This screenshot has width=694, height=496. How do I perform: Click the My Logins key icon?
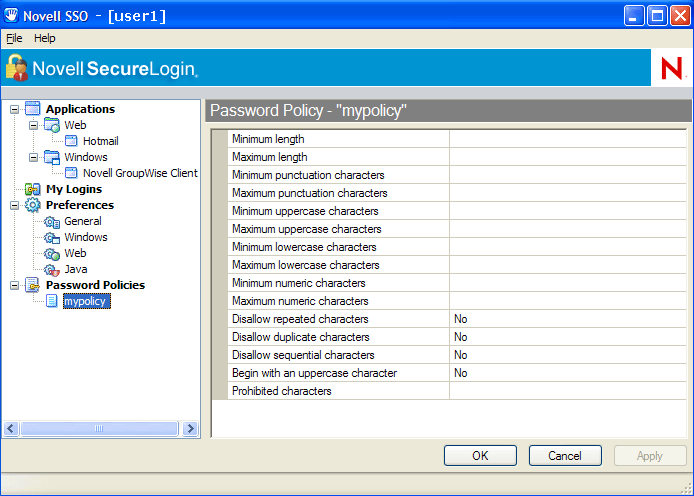click(33, 189)
